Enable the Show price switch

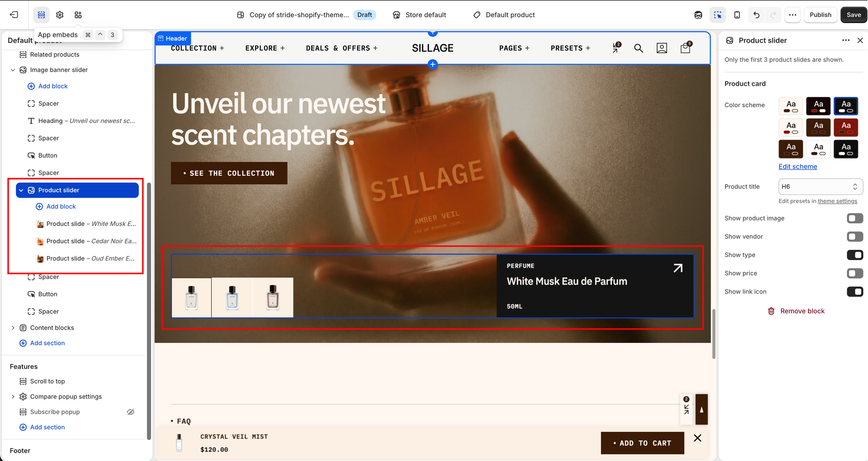(x=855, y=273)
